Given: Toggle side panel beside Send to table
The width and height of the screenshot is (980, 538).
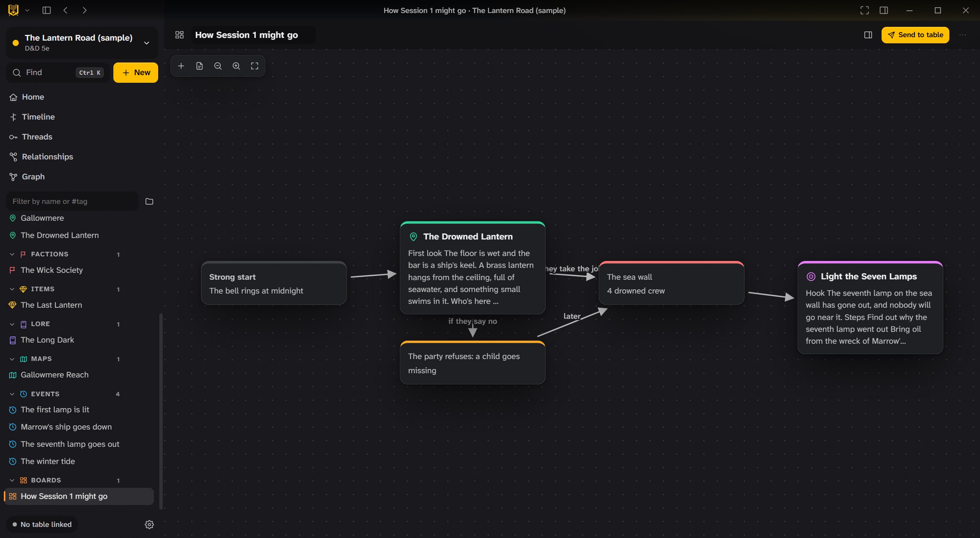Looking at the screenshot, I should (x=868, y=35).
